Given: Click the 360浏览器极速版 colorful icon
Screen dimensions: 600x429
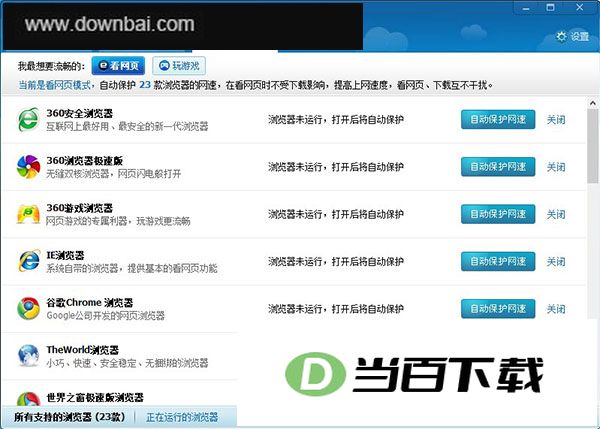Looking at the screenshot, I should [x=29, y=167].
